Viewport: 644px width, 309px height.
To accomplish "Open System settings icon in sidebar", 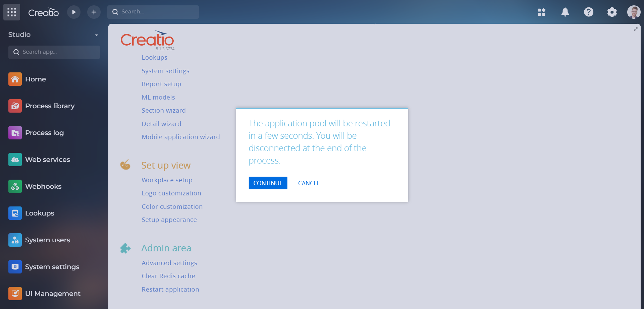I will point(15,267).
